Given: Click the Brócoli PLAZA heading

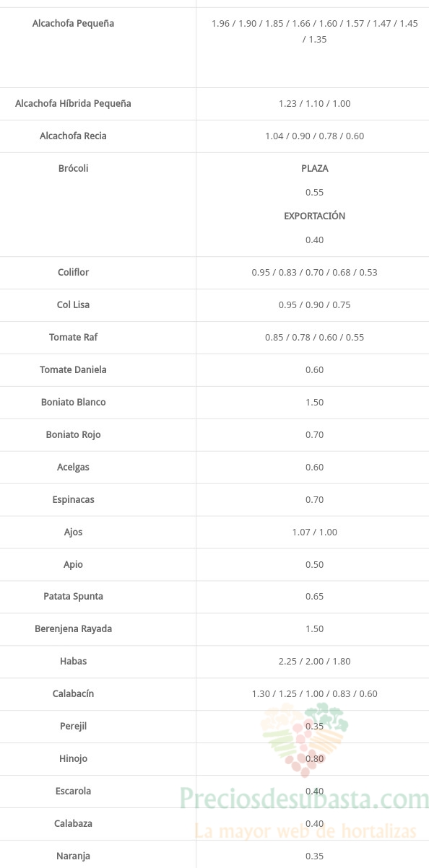Looking at the screenshot, I should pos(315,168).
